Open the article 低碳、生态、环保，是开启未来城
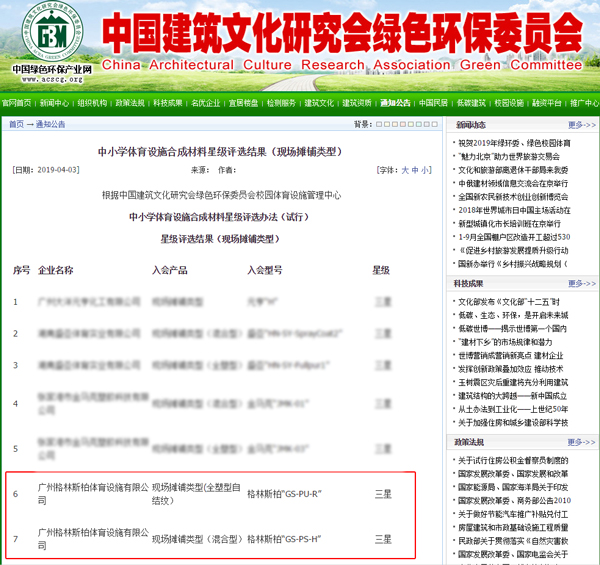This screenshot has height=565, width=600. coord(513,316)
